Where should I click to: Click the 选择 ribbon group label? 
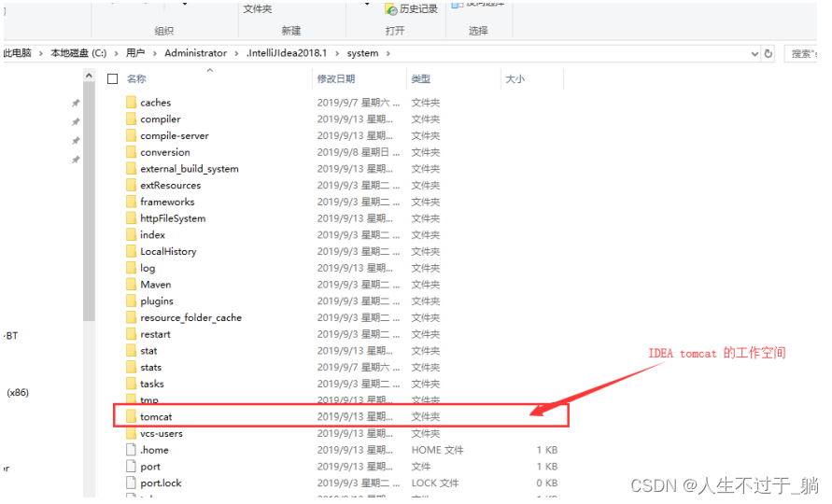pyautogui.click(x=478, y=31)
